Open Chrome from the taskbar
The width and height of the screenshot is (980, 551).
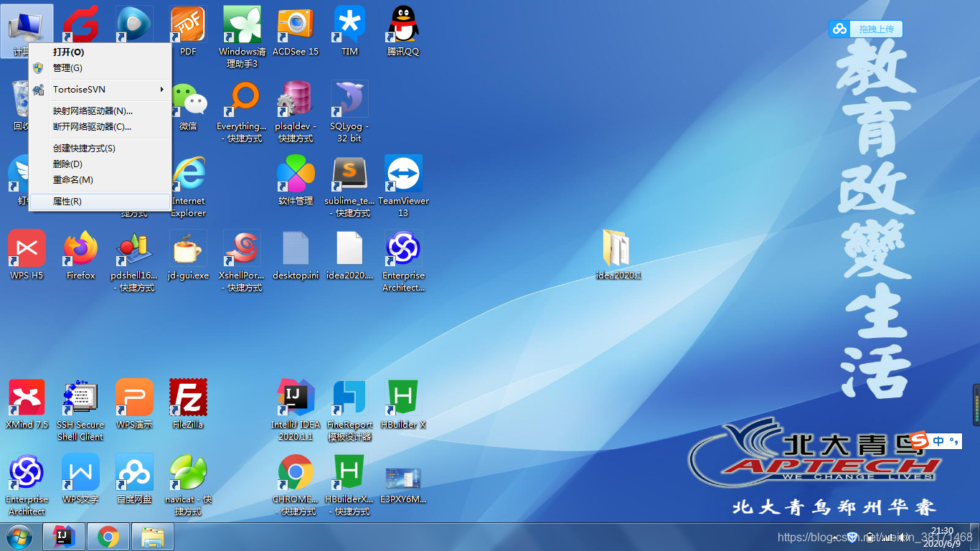coord(108,537)
